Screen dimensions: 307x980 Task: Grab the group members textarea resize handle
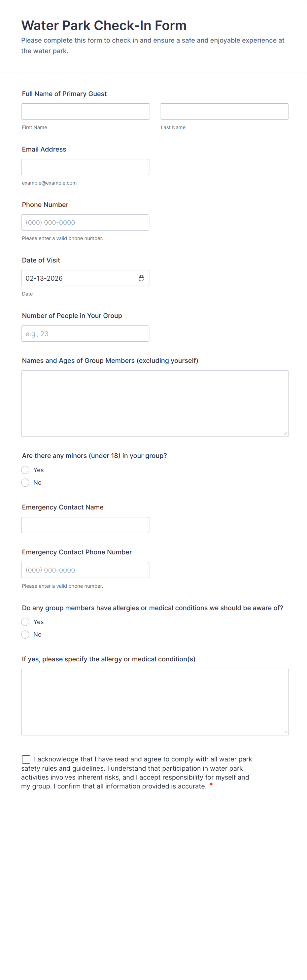pyautogui.click(x=285, y=433)
